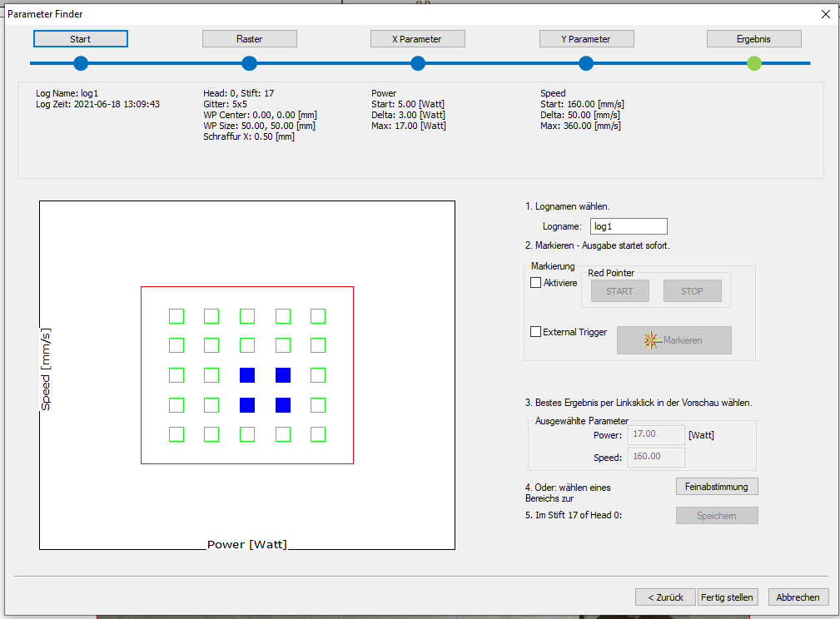Click the 'Power [Watt]' axis label
This screenshot has width=840, height=619.
pyautogui.click(x=247, y=545)
